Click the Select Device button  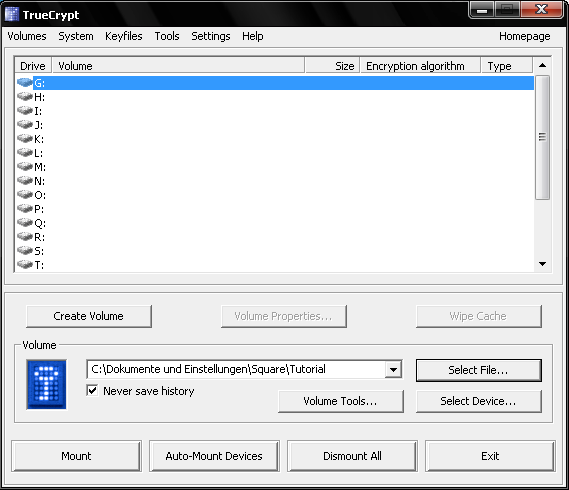pyautogui.click(x=479, y=401)
